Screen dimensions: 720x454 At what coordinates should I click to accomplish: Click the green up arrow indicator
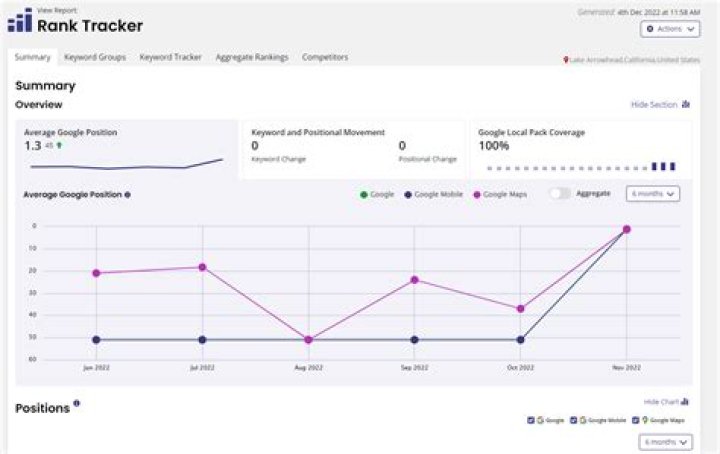59,146
